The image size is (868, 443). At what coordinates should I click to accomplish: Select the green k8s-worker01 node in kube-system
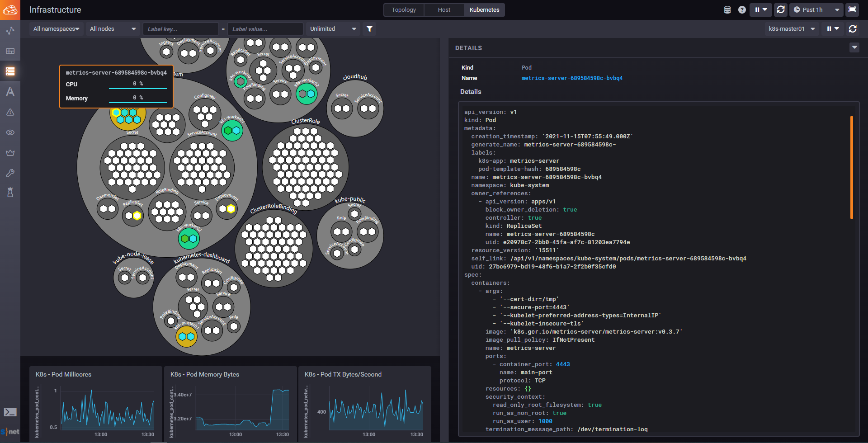pyautogui.click(x=232, y=131)
